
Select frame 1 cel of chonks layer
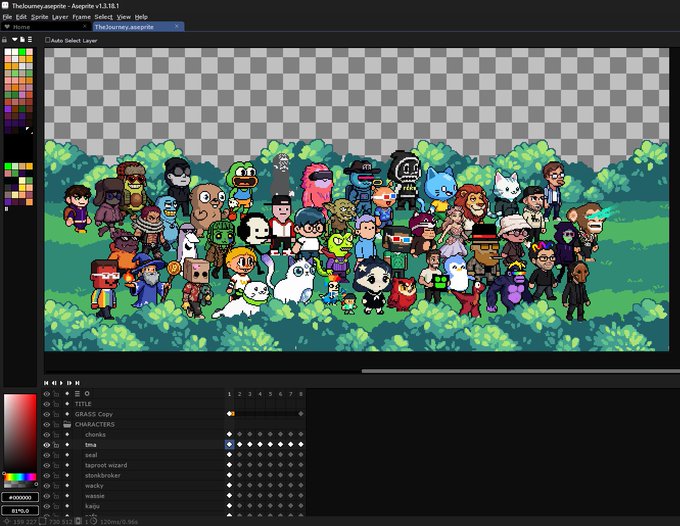tap(229, 435)
